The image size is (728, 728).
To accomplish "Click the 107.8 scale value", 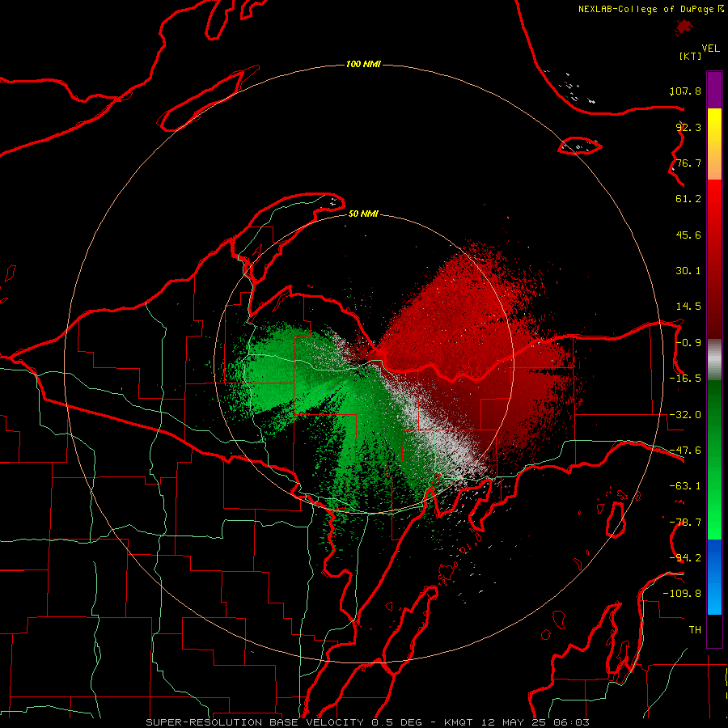I will click(x=685, y=91).
